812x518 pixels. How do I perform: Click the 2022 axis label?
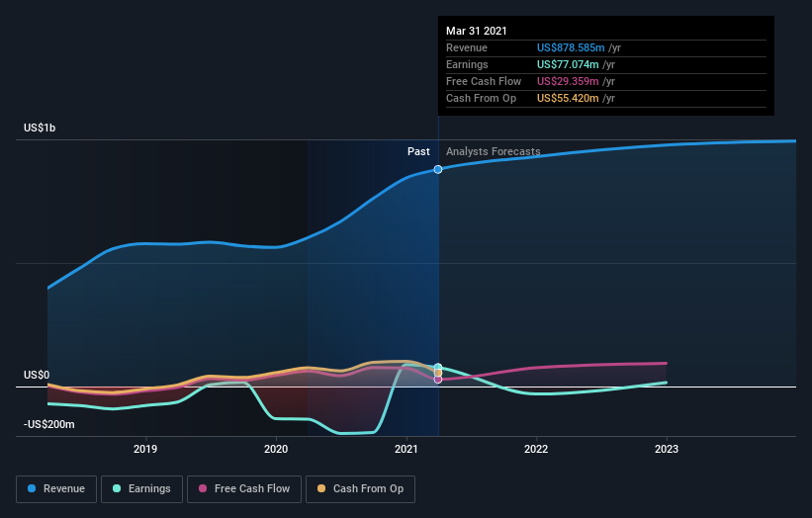[x=536, y=449]
